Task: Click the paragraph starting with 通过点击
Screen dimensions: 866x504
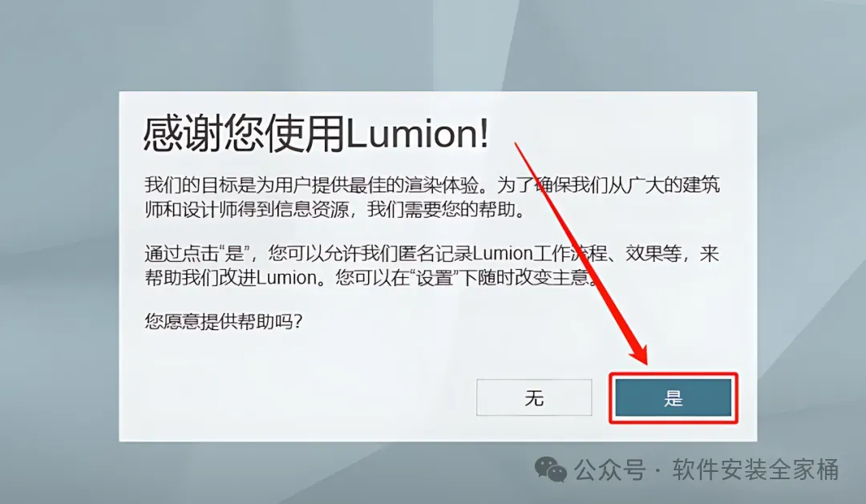Action: (432, 265)
